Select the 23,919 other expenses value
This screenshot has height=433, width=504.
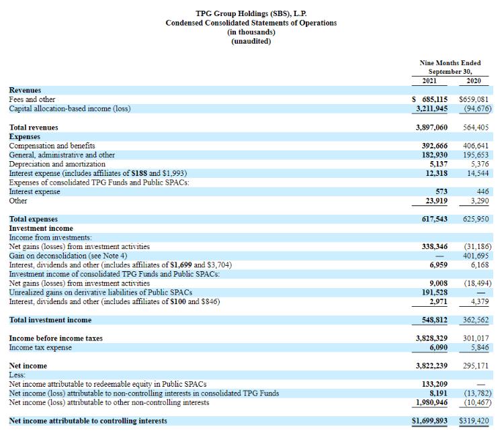pos(437,201)
